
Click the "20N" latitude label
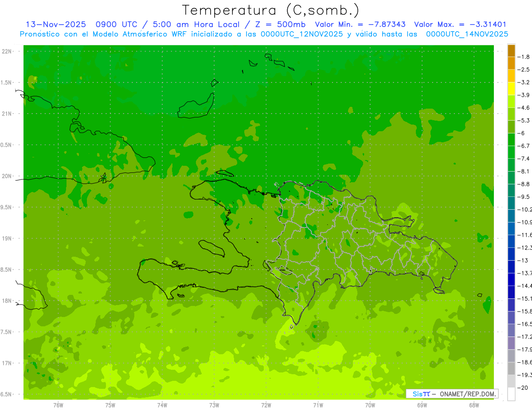point(6,176)
